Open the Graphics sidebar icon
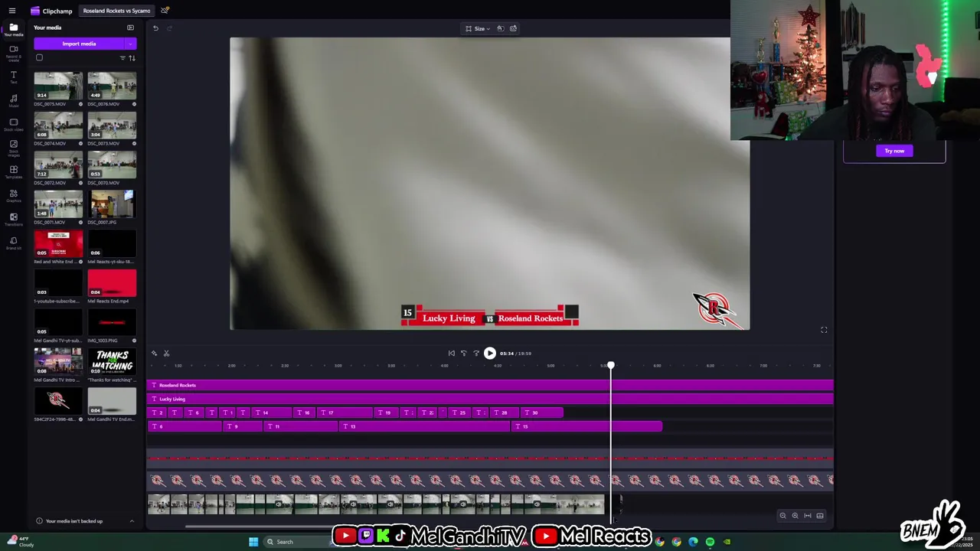This screenshot has width=980, height=551. pos(13,195)
